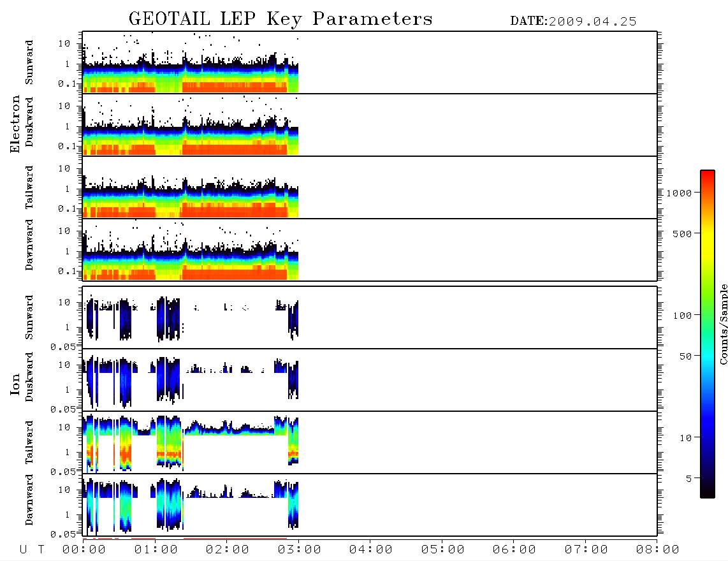Click the GEOTAIL LEP Key Parameters title
Viewport: 728px width, 561px height.
click(280, 20)
